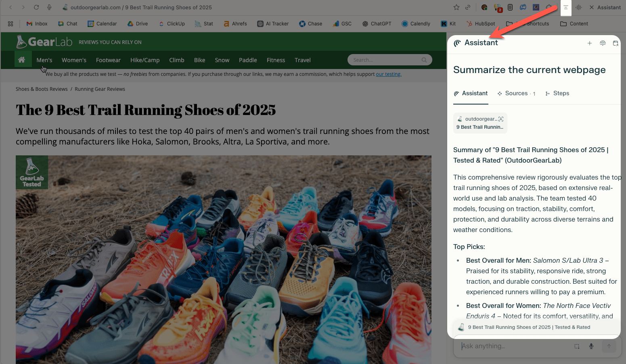Image resolution: width=626 pixels, height=364 pixels.
Task: Reload the page with the refresh icon
Action: (x=36, y=7)
